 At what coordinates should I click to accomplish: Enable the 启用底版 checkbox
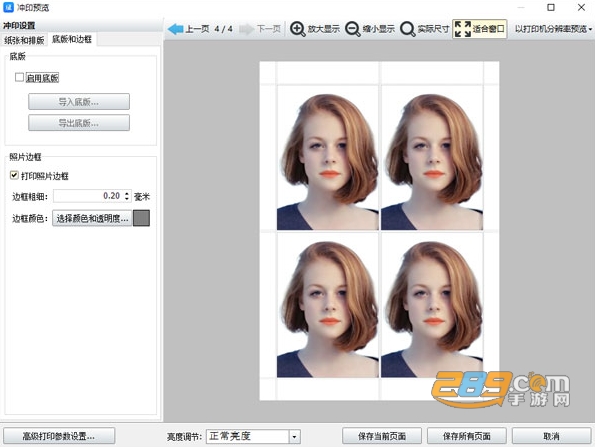coord(19,77)
